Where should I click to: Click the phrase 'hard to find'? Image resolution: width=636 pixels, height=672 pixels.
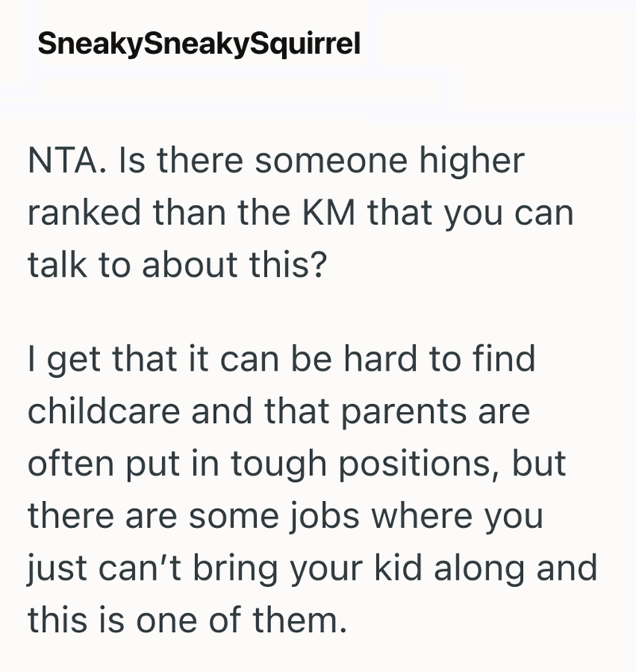(x=440, y=359)
